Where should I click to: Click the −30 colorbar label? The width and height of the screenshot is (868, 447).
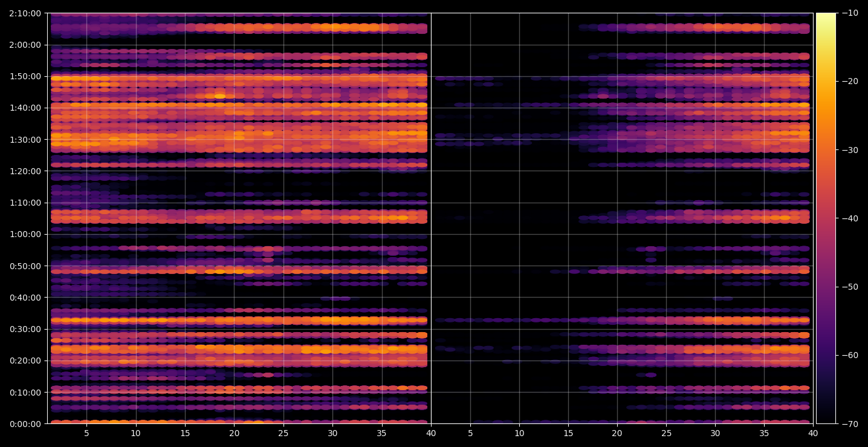pyautogui.click(x=850, y=150)
